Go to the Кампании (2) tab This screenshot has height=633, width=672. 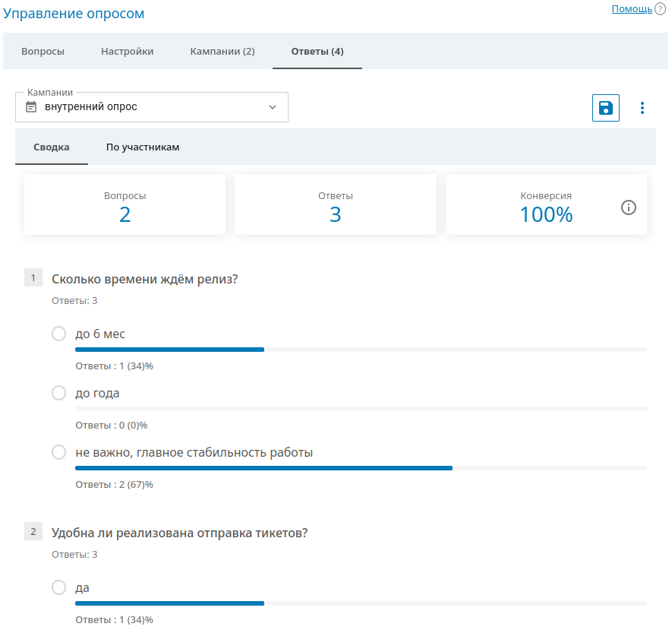(222, 52)
